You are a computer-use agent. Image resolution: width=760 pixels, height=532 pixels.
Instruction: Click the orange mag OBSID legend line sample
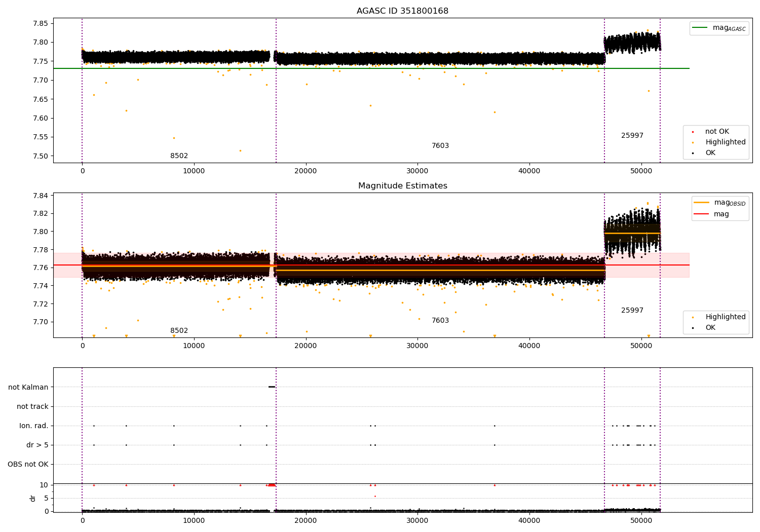tap(702, 202)
